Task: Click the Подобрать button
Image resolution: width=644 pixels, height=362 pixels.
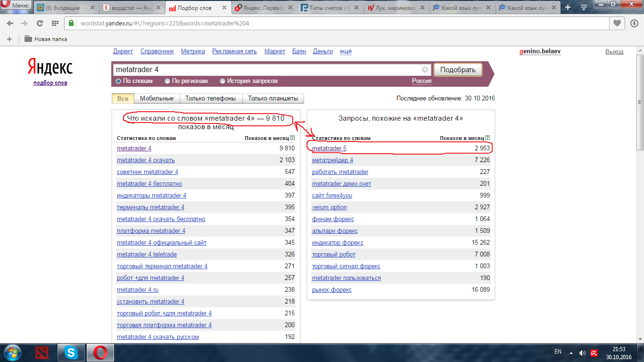Action: pyautogui.click(x=458, y=70)
